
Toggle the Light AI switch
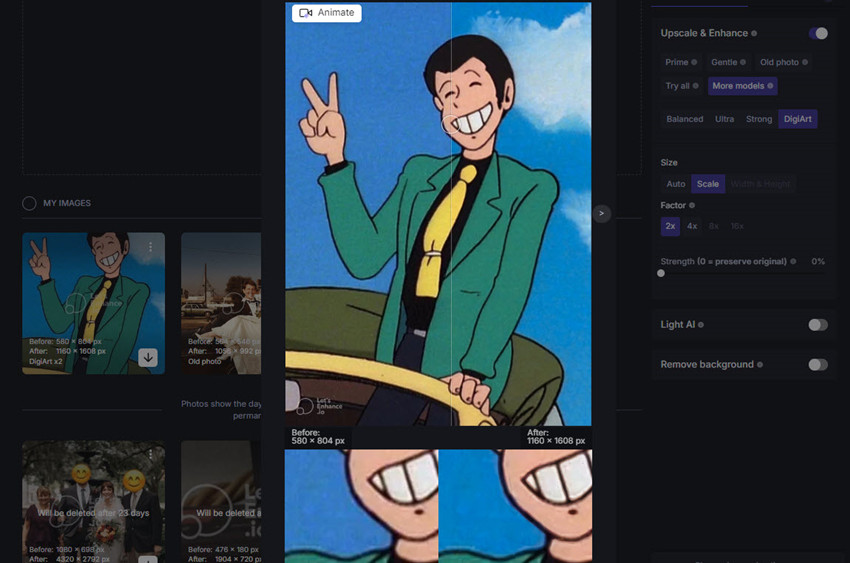pos(818,325)
